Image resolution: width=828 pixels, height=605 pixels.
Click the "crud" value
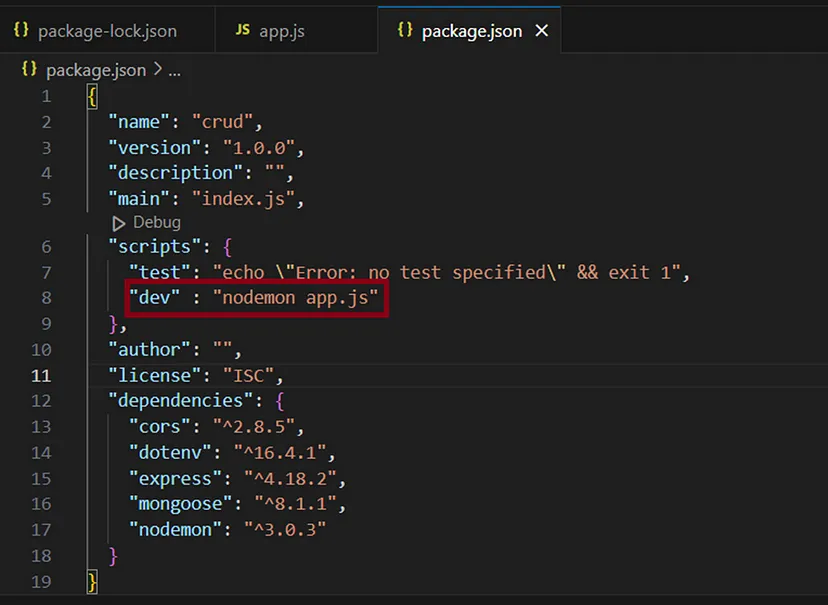click(x=222, y=122)
